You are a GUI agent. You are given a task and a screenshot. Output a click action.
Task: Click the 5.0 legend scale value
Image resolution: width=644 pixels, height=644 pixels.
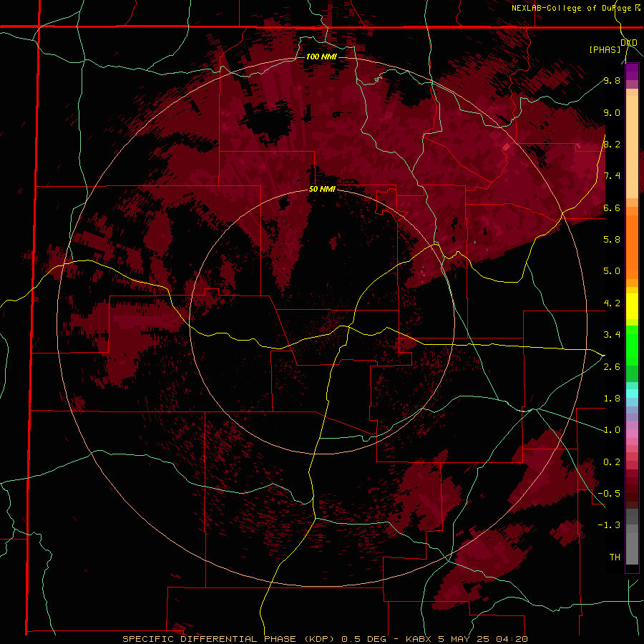pyautogui.click(x=612, y=271)
